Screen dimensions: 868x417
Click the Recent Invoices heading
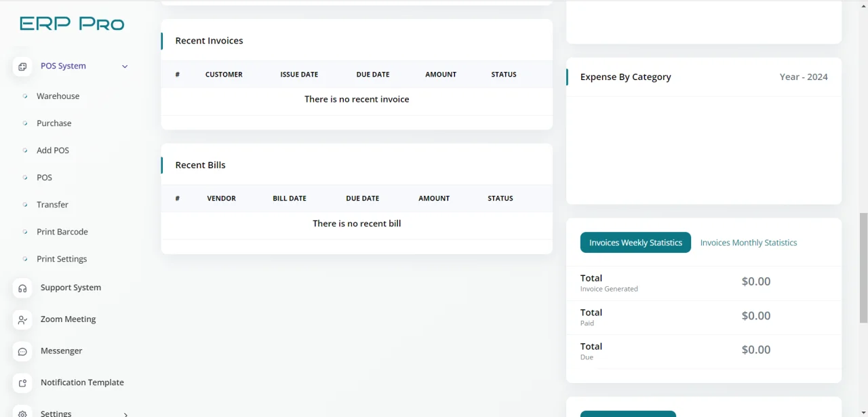[x=209, y=41]
